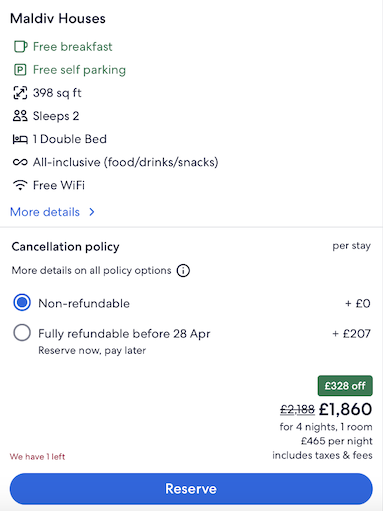
Task: Click the Free WiFi signal icon
Action: coord(20,185)
